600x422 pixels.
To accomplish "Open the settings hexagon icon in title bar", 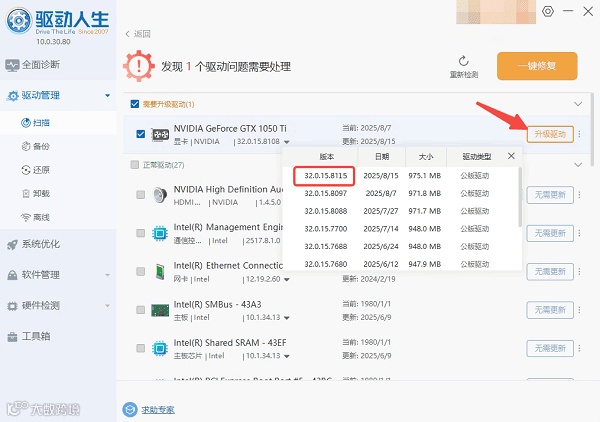I will point(548,11).
